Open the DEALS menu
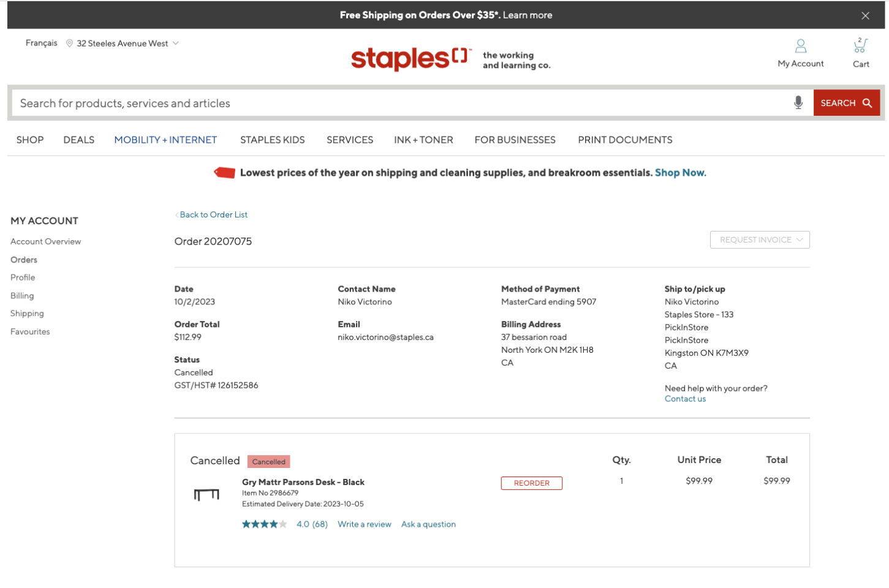Screen dimensions: 889x588 click(x=79, y=140)
